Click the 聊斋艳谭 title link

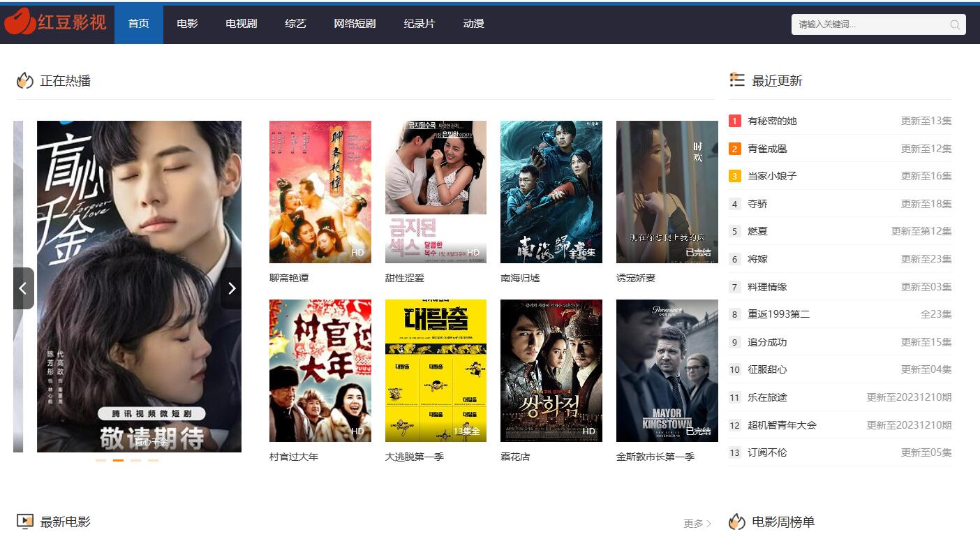click(x=289, y=278)
